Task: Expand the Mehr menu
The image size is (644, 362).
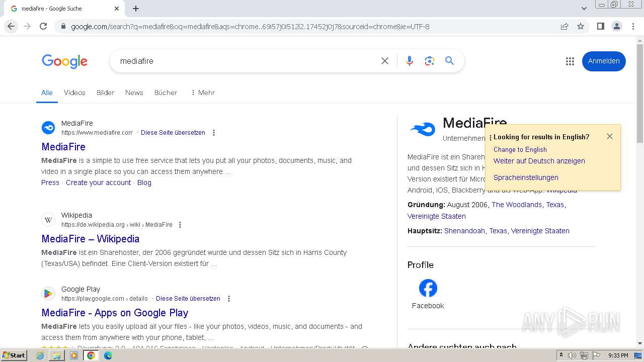Action: tap(203, 93)
